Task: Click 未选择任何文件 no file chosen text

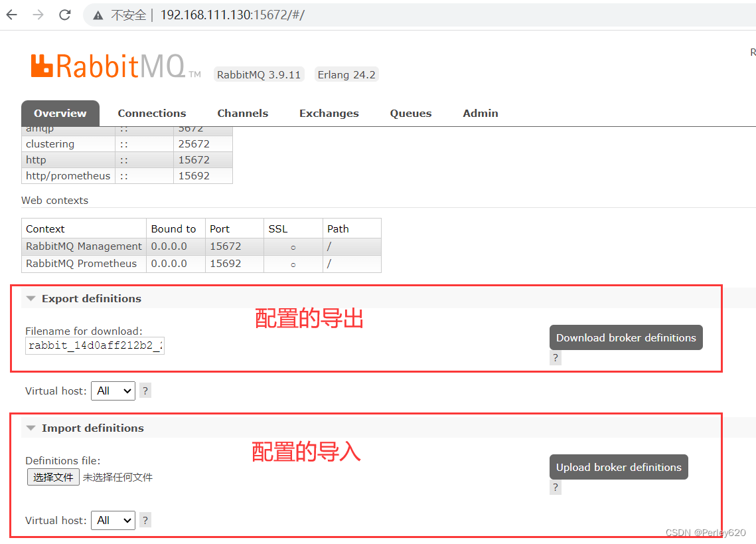Action: [x=117, y=478]
